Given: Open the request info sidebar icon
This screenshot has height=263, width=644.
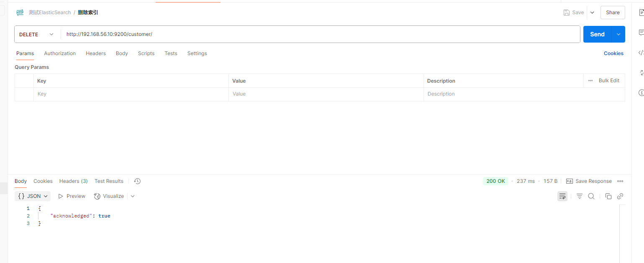Looking at the screenshot, I should [x=641, y=93].
